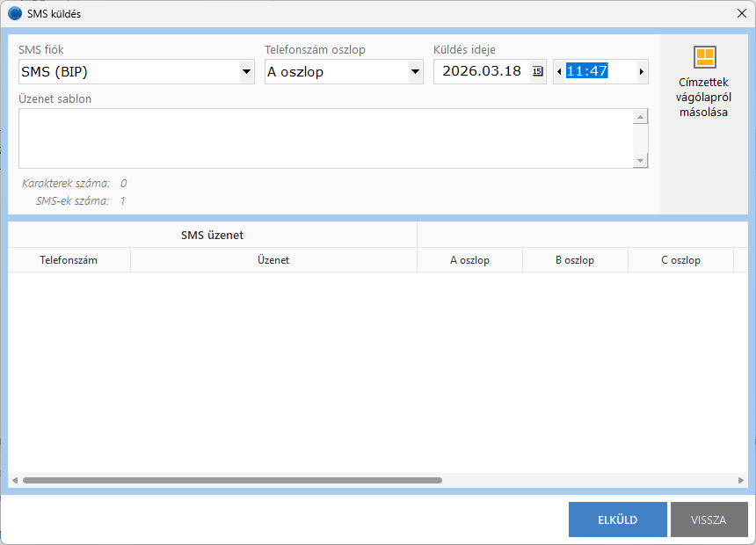Expand the SMS fiók dropdown
Image resolution: width=756 pixels, height=545 pixels.
247,72
